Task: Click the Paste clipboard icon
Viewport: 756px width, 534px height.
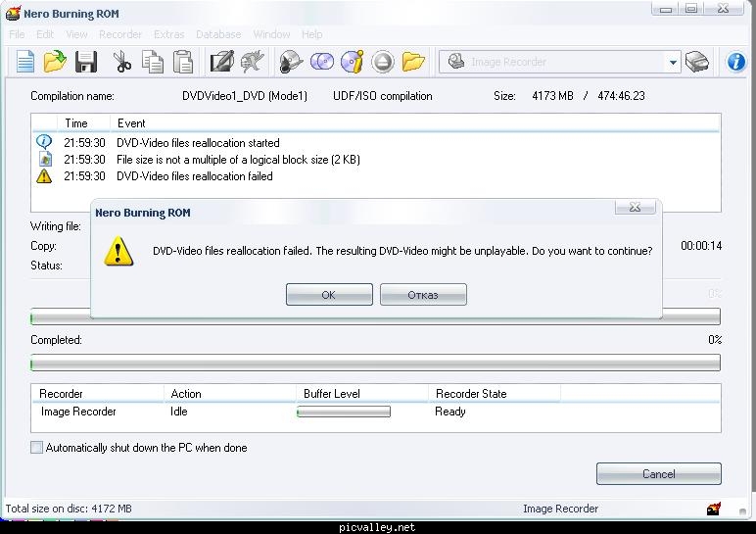Action: click(x=183, y=62)
